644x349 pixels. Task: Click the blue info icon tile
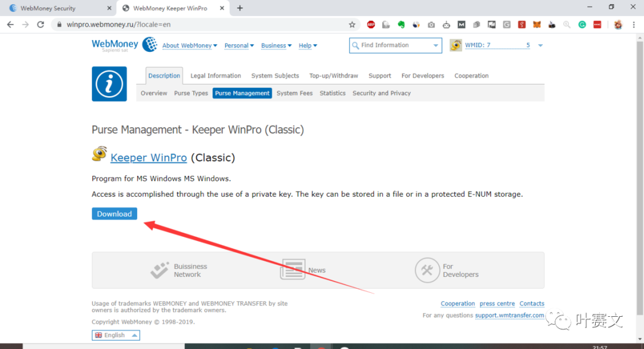click(109, 84)
